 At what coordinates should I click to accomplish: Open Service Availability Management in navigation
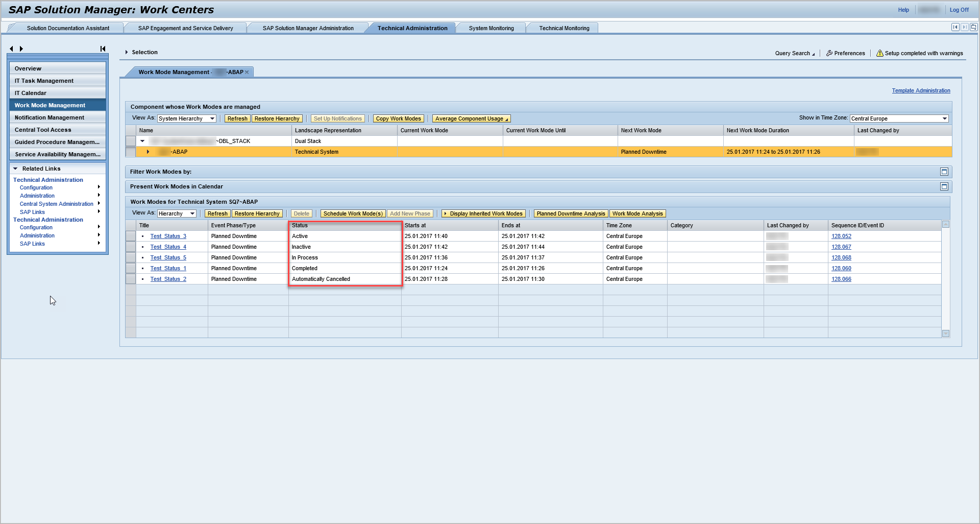click(x=58, y=154)
